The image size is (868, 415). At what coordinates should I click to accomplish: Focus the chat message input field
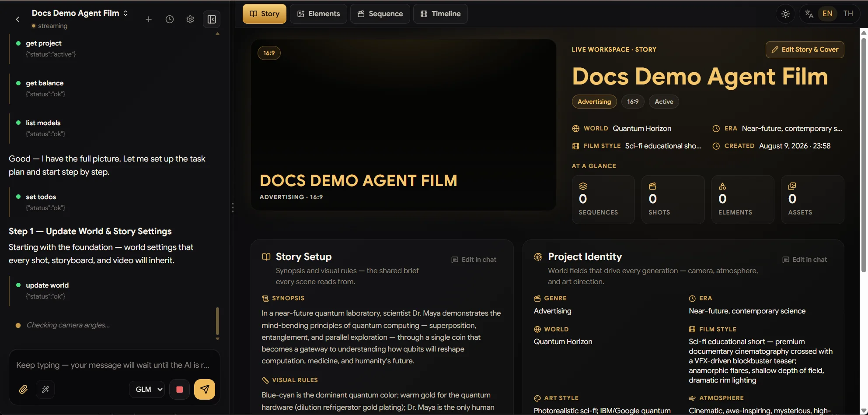click(x=114, y=365)
